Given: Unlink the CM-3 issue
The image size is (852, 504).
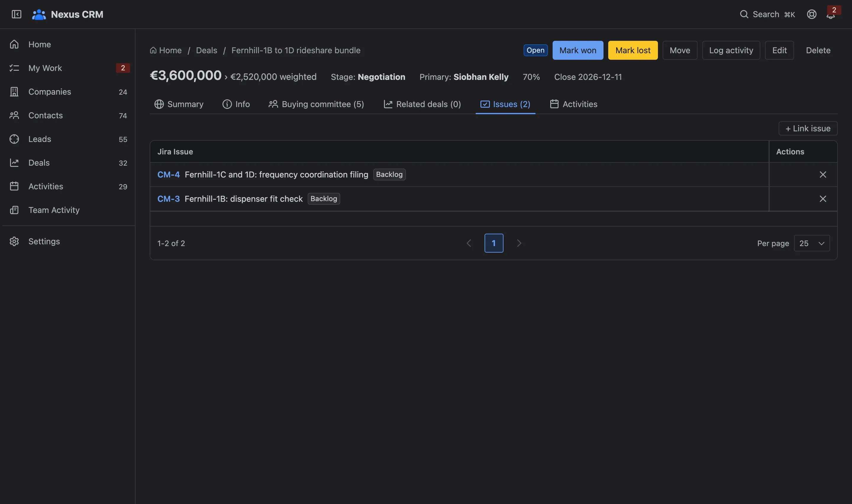Looking at the screenshot, I should coord(822,199).
